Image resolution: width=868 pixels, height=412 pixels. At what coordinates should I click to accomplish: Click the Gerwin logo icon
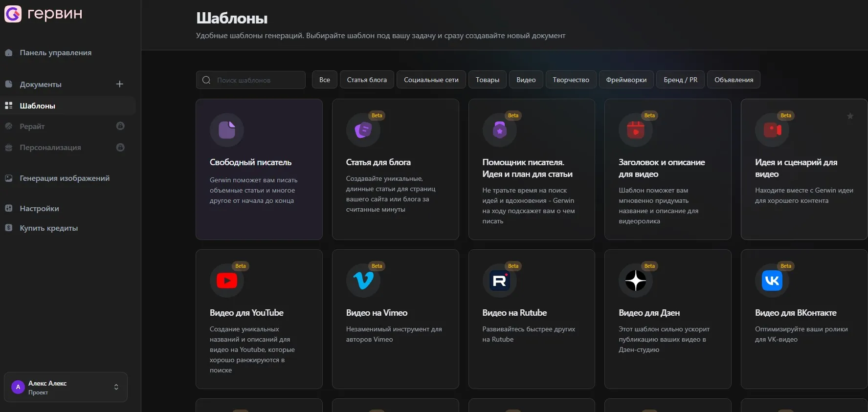pos(13,14)
